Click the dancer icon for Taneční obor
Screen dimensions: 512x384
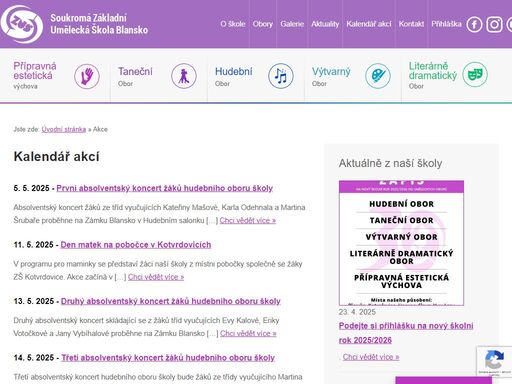pos(184,76)
